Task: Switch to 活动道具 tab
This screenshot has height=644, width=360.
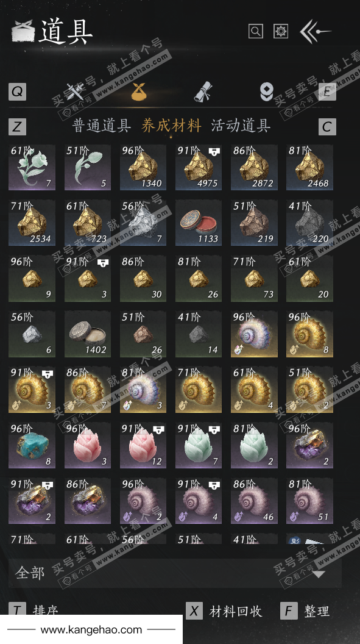Action: [241, 126]
